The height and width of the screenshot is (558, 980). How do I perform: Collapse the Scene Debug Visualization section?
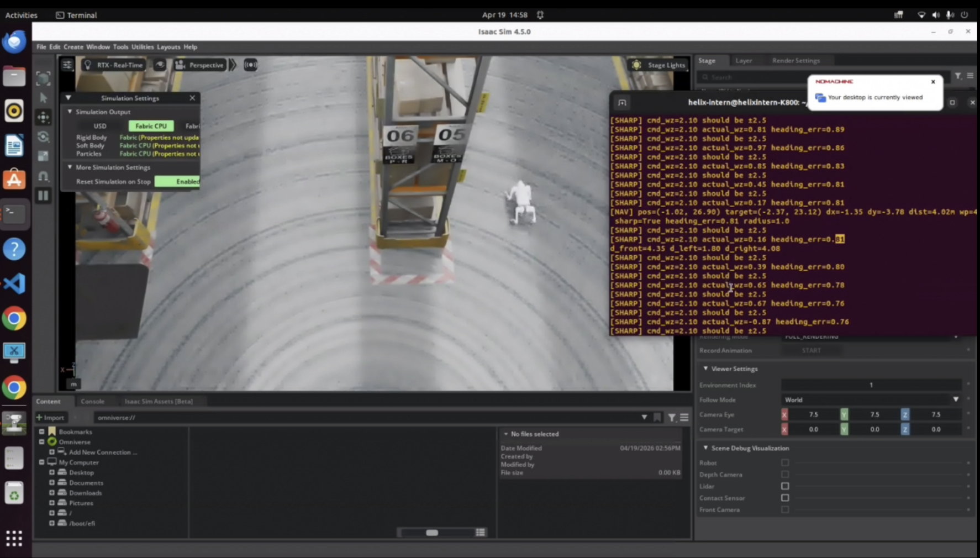pyautogui.click(x=705, y=448)
